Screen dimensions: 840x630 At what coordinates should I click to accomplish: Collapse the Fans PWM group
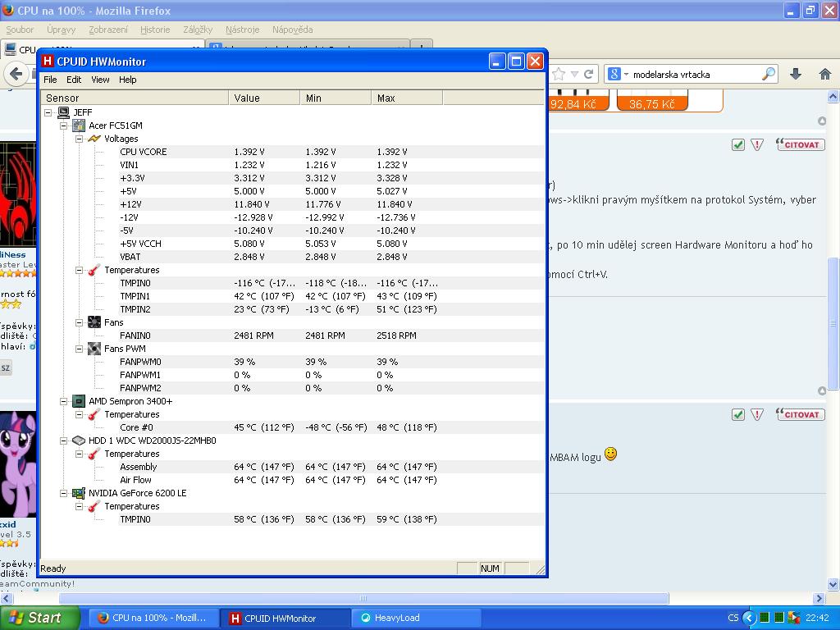click(x=80, y=349)
